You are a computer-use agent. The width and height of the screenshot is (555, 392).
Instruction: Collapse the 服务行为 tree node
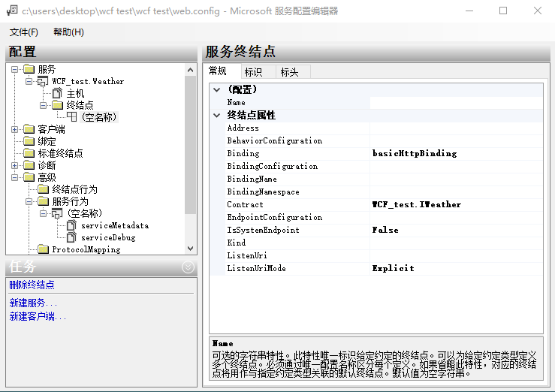(x=29, y=201)
